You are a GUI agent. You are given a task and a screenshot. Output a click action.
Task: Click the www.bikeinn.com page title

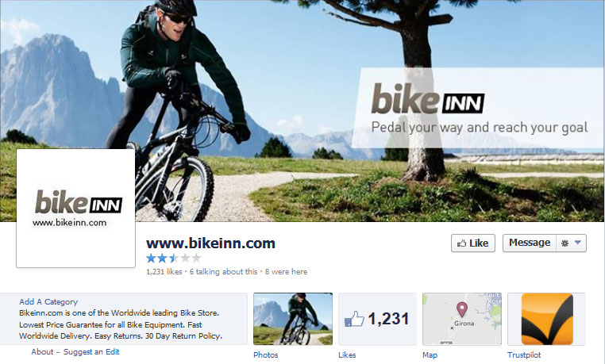(x=210, y=243)
